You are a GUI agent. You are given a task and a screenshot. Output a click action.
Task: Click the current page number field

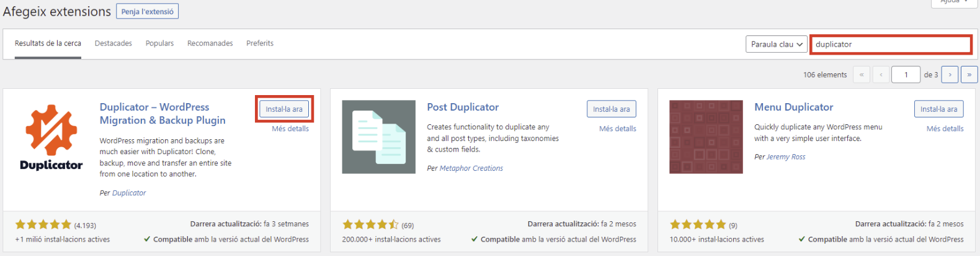point(906,75)
